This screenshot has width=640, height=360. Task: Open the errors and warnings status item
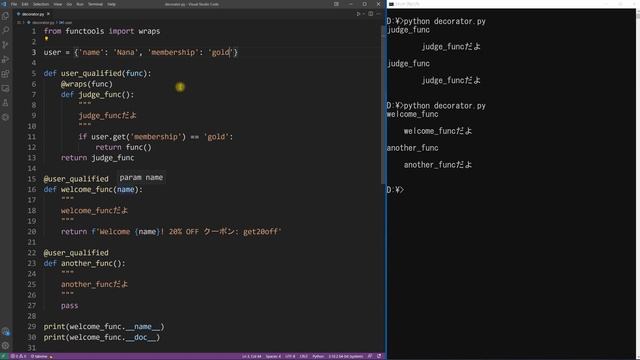18,356
